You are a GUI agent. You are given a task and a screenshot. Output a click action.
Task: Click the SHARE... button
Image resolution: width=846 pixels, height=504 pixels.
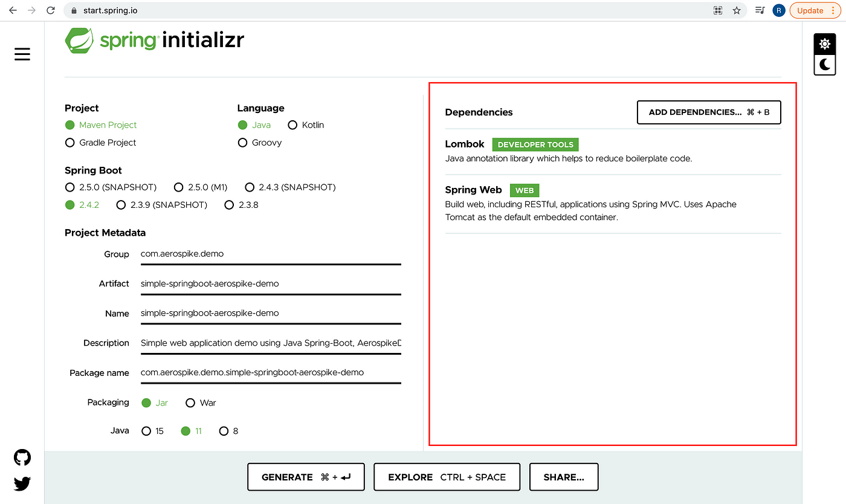pyautogui.click(x=564, y=477)
